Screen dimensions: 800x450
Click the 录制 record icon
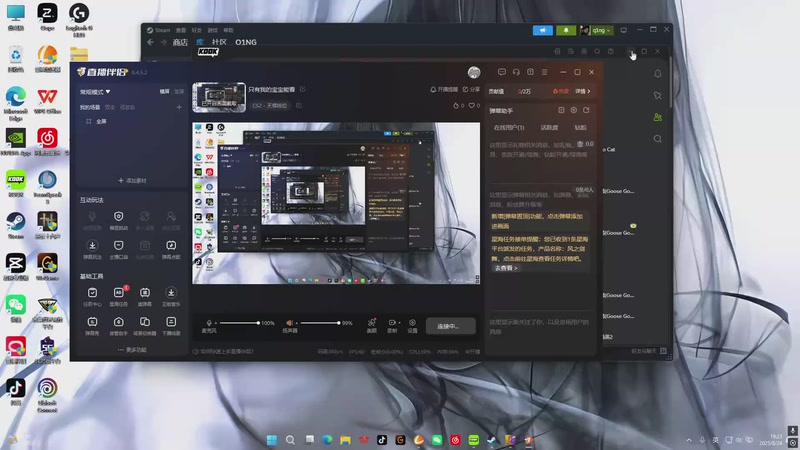392,322
